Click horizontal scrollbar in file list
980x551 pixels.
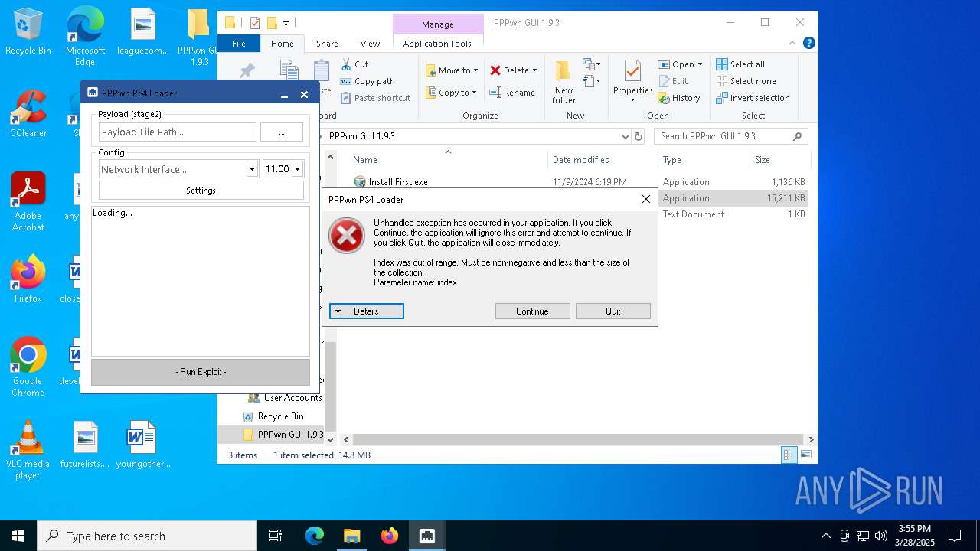[x=577, y=440]
